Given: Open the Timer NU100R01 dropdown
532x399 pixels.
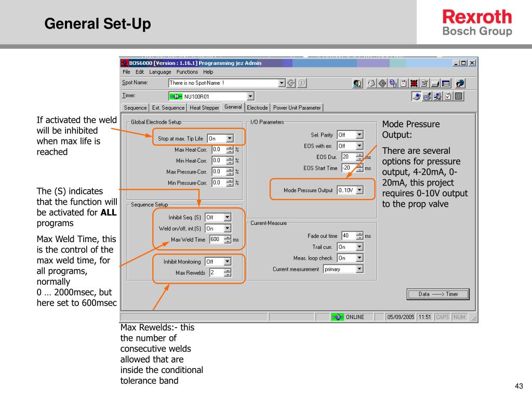Looking at the screenshot, I should tap(250, 96).
